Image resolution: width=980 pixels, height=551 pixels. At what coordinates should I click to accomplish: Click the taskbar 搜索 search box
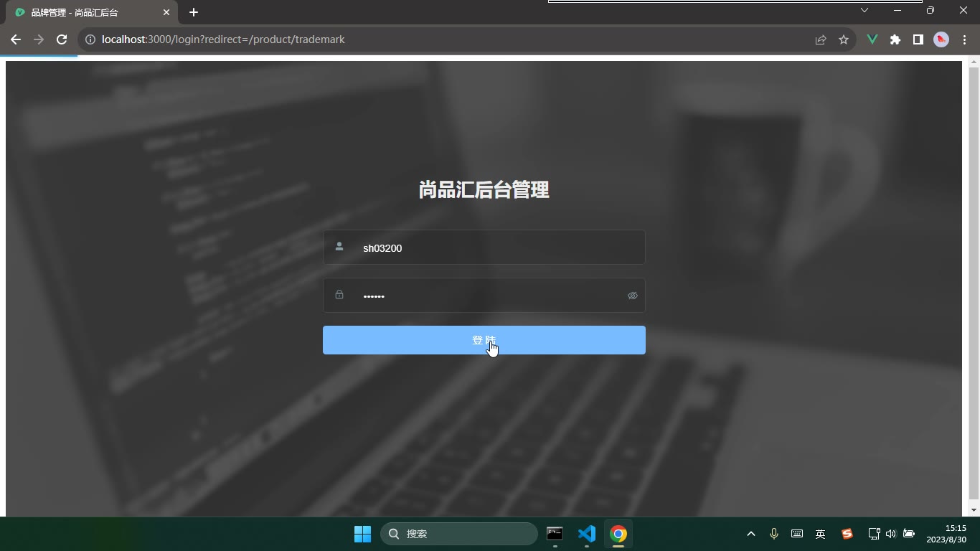pyautogui.click(x=459, y=534)
